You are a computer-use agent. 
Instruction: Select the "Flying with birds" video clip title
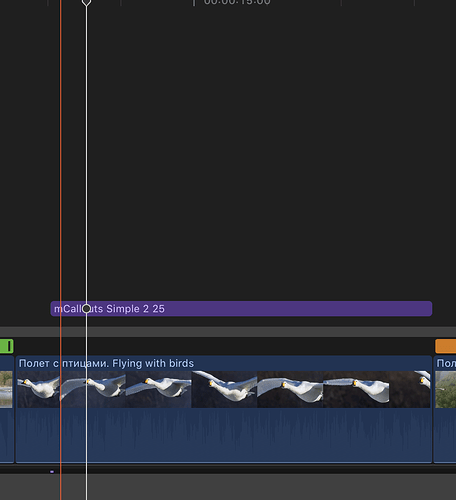[x=106, y=363]
